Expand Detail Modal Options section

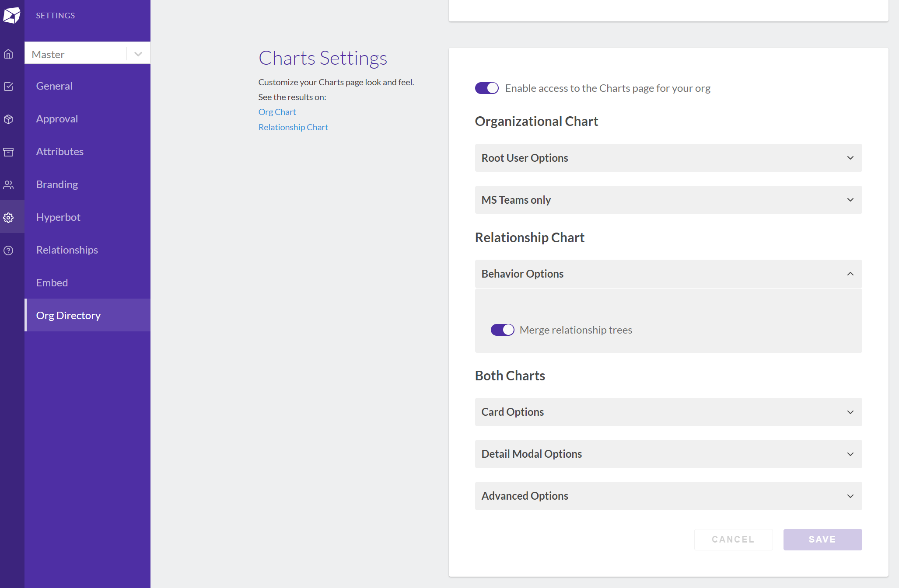pos(668,454)
